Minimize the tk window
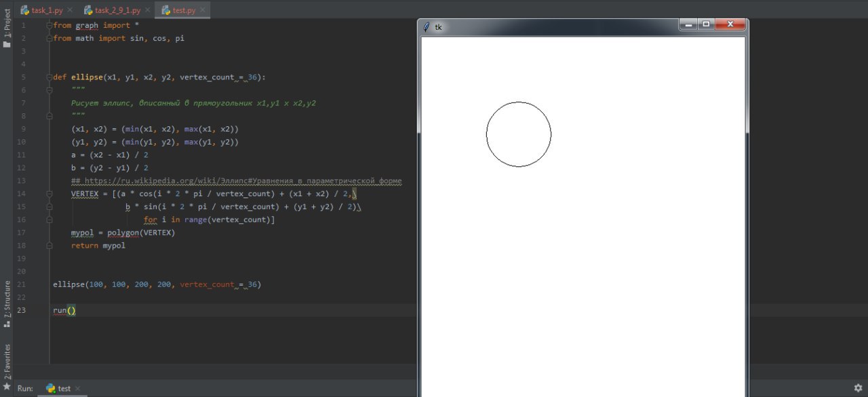This screenshot has width=868, height=397. point(688,24)
